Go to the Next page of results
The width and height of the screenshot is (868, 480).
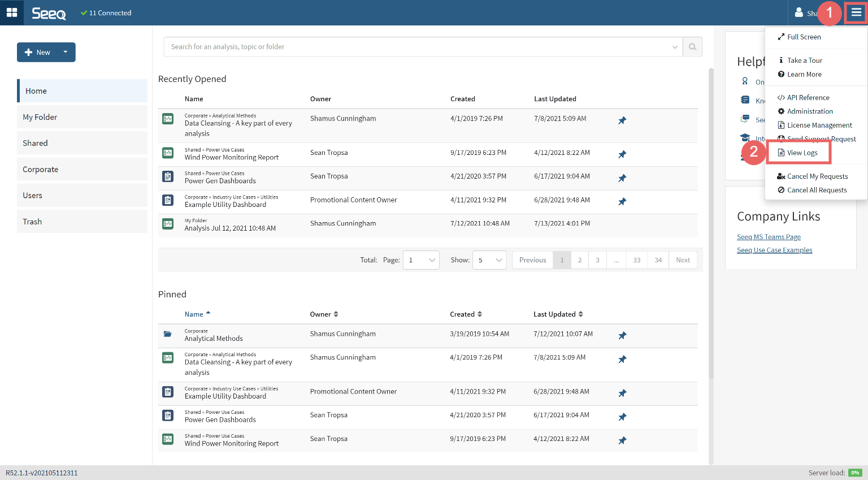[683, 260]
